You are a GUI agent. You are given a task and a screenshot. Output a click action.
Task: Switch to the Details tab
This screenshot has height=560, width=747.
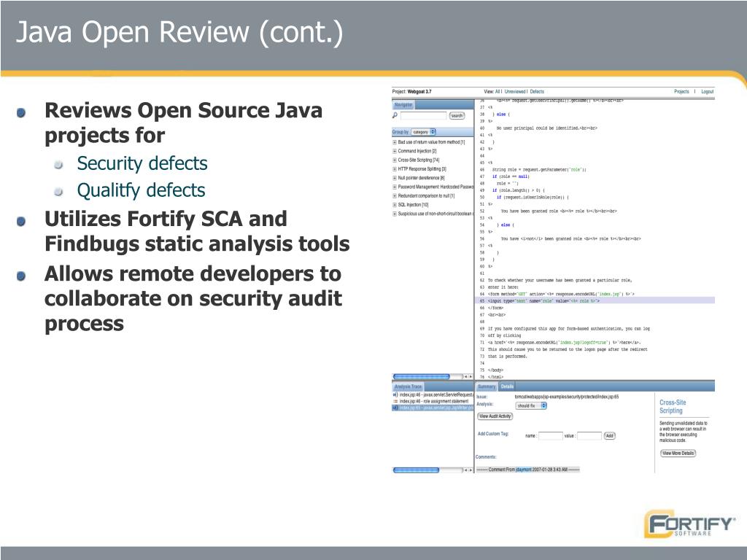pos(507,386)
